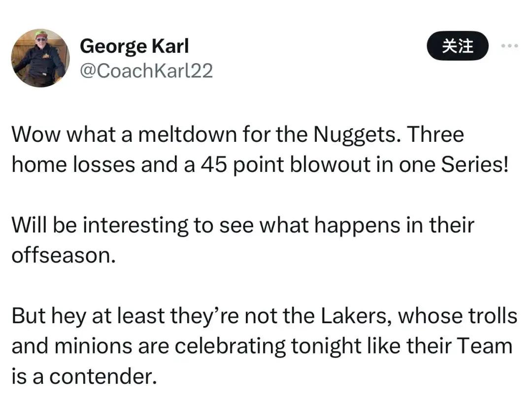Open George Karl's profile picture
The height and width of the screenshot is (397, 532).
40,58
